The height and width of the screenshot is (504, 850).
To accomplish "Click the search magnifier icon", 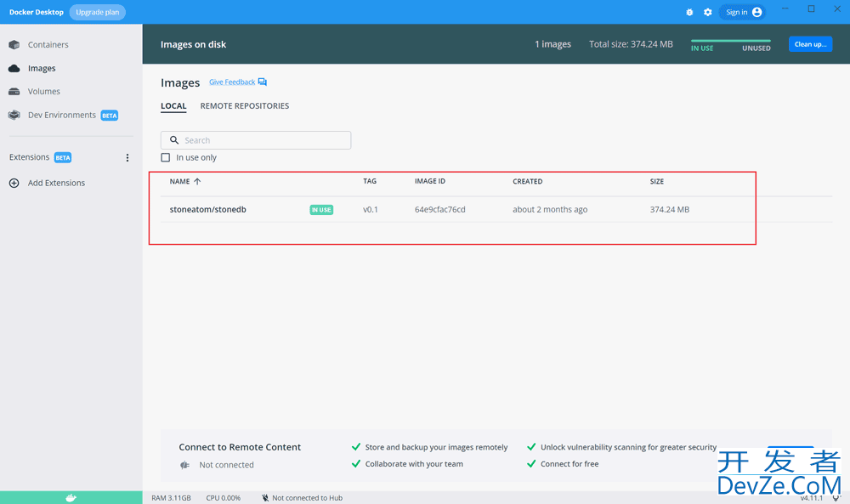I will tap(174, 140).
